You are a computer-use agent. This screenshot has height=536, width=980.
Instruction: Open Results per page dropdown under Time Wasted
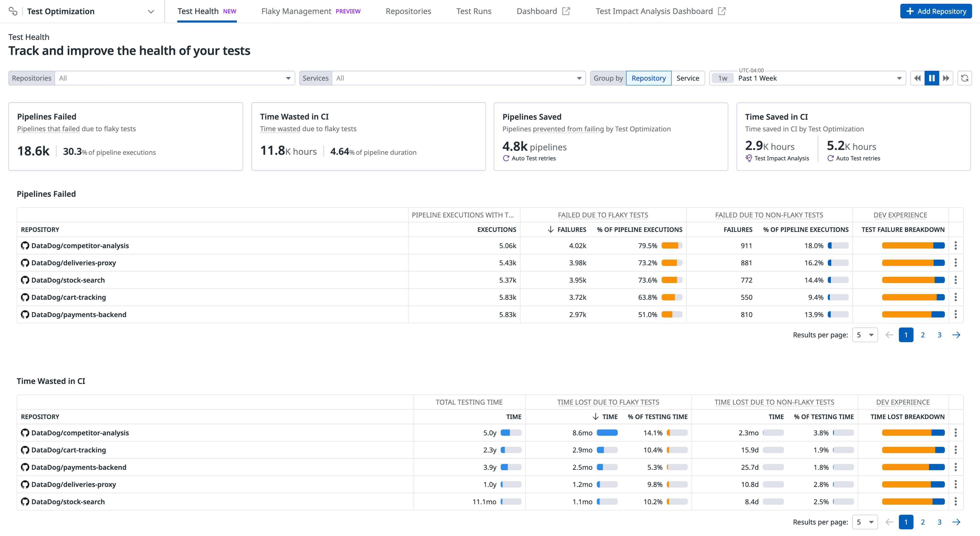[865, 522]
